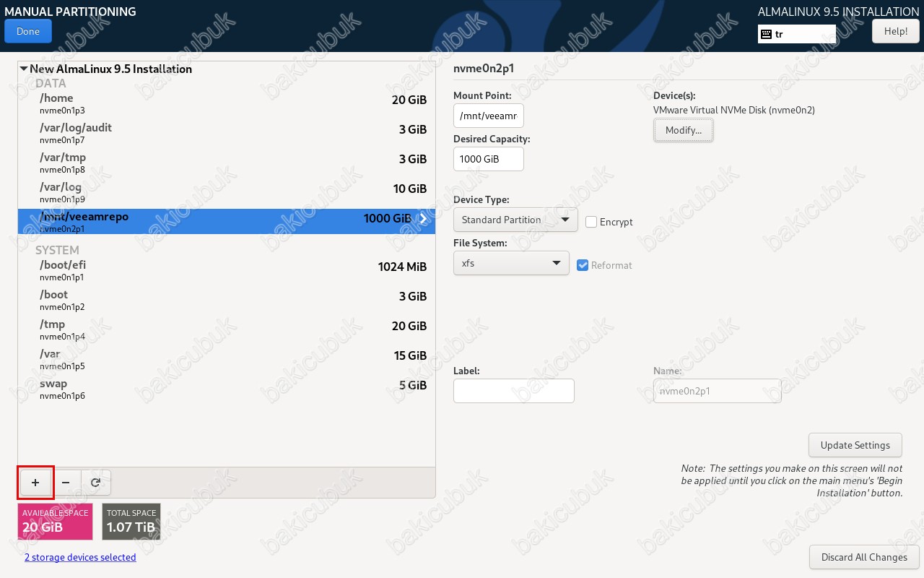Toggle the Reformat checkbox
This screenshot has height=578, width=924.
(583, 265)
